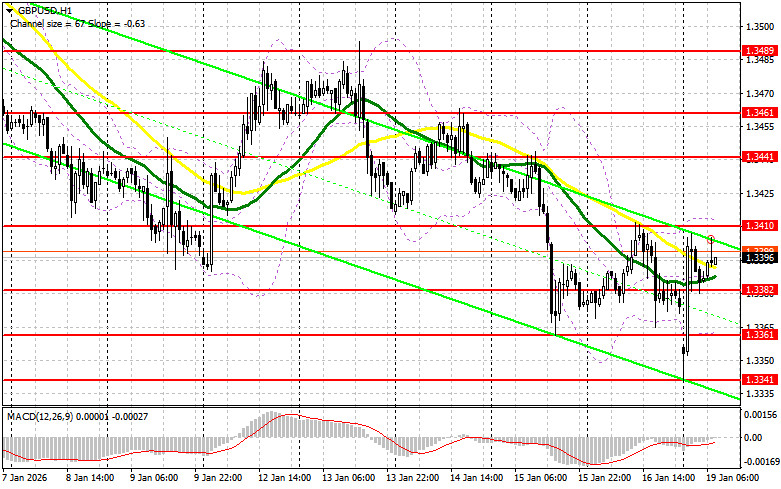Click the 1.3425 price scale value
The height and width of the screenshot is (489, 781).
[760, 193]
